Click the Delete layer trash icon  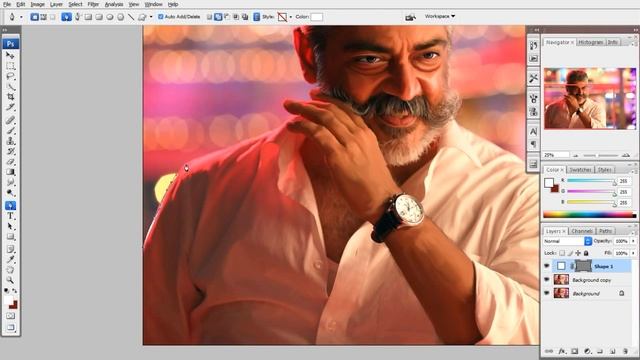pos(625,351)
